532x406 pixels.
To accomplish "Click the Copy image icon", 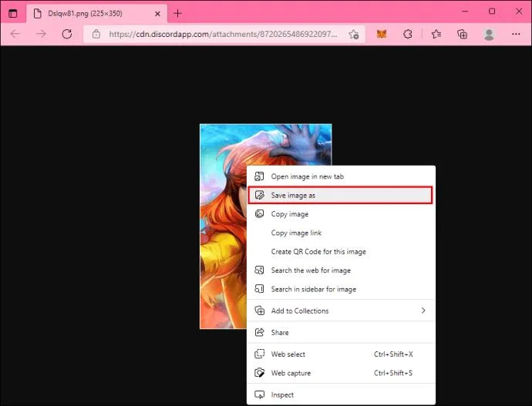I will click(260, 214).
